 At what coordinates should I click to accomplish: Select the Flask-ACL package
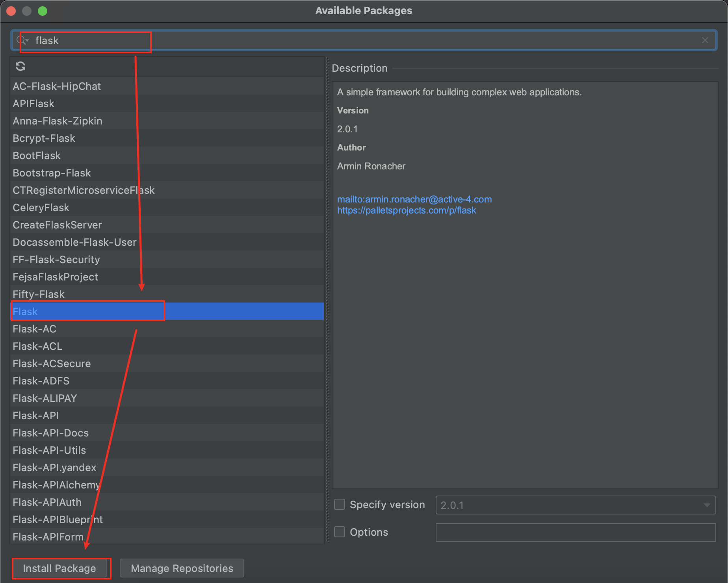[x=167, y=346]
